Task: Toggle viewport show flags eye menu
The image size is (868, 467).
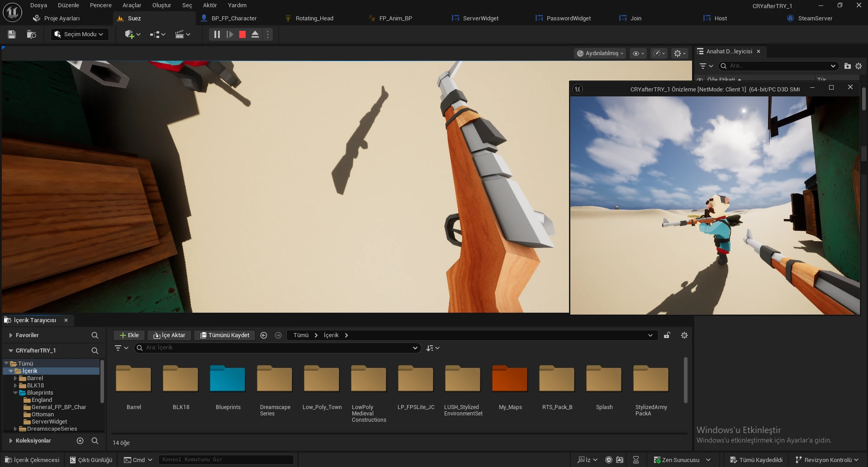Action: click(x=638, y=53)
